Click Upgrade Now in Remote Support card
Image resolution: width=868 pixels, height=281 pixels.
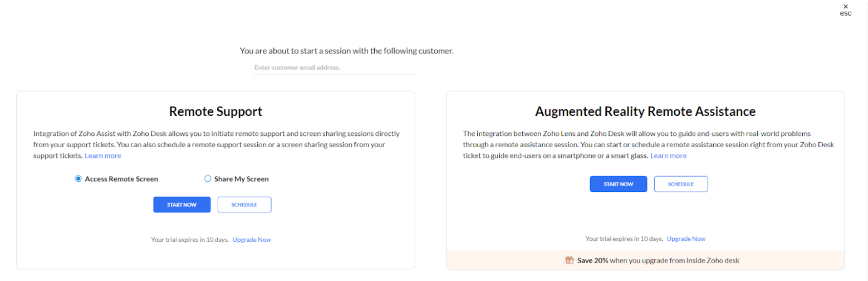click(252, 240)
